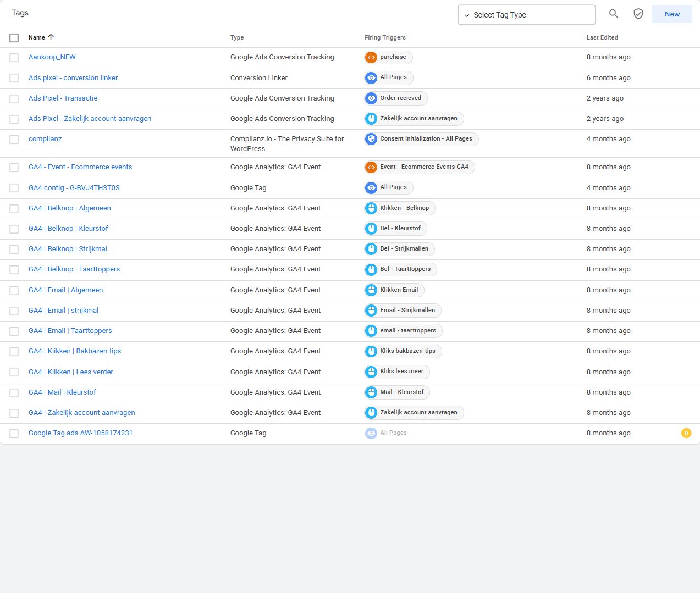Open the Select Tag Type dropdown
Viewport: 700px width, 593px height.
pos(526,14)
